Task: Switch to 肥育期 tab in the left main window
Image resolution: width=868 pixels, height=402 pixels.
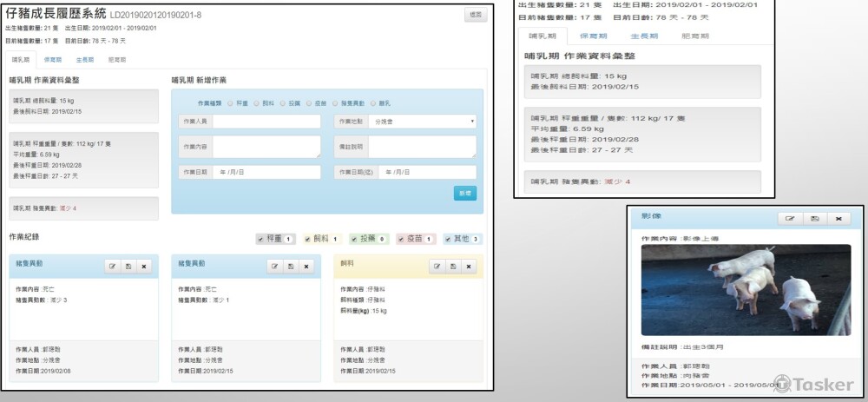Action: click(115, 59)
